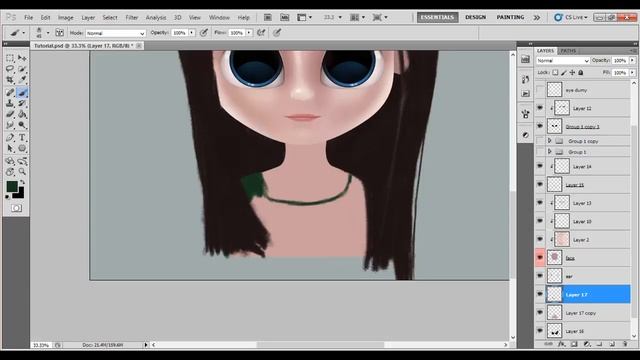Toggle Quick Mask mode button
The width and height of the screenshot is (640, 360).
pos(16,208)
